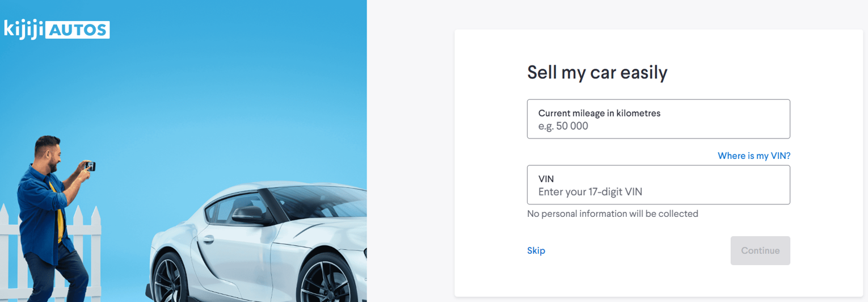Screen dimensions: 868x302
Task: Click the Kijiji Autos logo
Action: click(57, 29)
